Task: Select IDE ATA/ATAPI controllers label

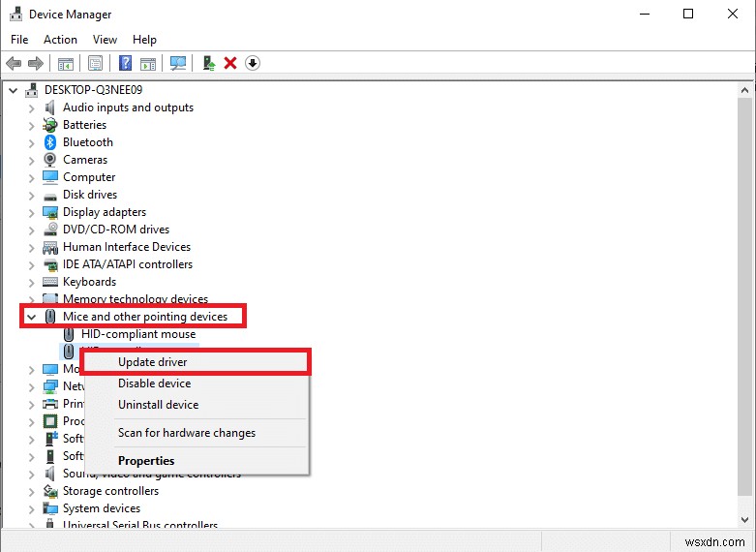Action: coord(128,264)
